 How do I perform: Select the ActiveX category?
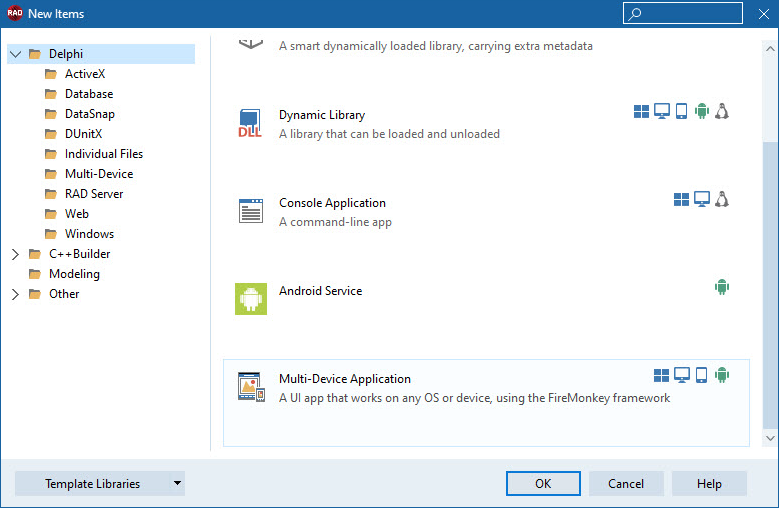(85, 74)
